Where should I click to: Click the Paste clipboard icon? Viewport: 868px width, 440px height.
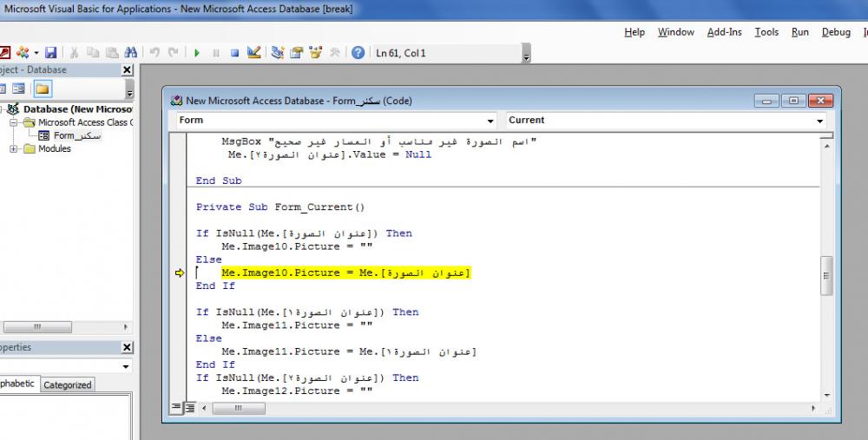pos(112,53)
